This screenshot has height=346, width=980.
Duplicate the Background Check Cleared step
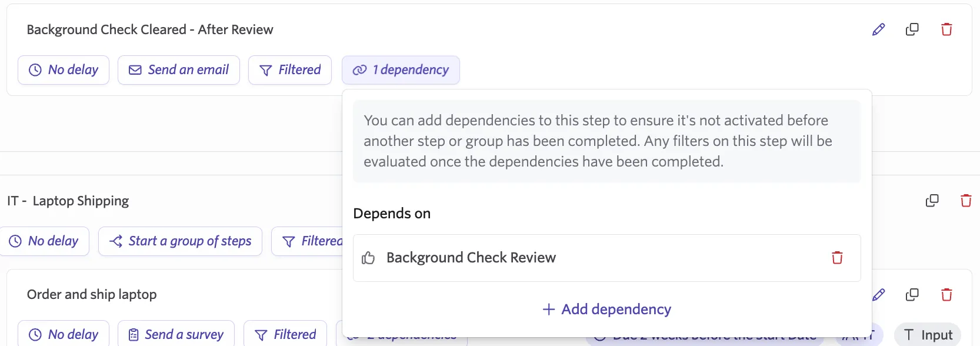[912, 29]
